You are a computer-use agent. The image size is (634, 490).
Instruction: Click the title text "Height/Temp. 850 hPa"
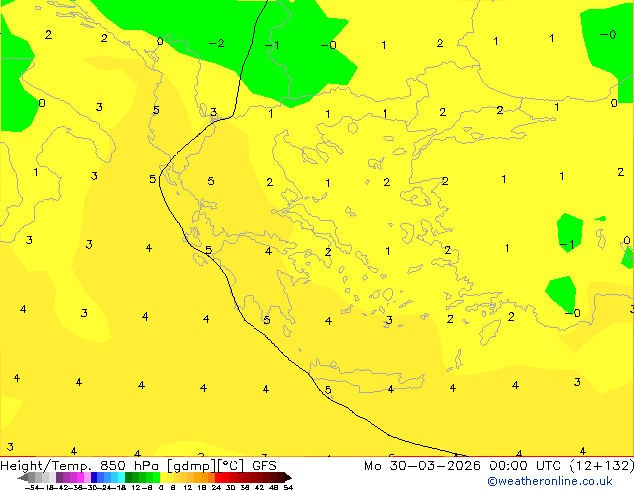(79, 466)
